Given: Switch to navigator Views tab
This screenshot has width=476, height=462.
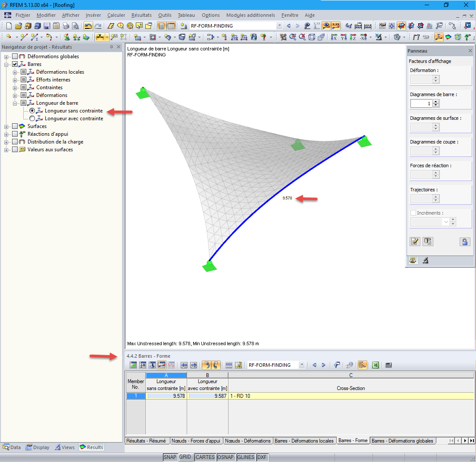Looking at the screenshot, I should (x=65, y=447).
